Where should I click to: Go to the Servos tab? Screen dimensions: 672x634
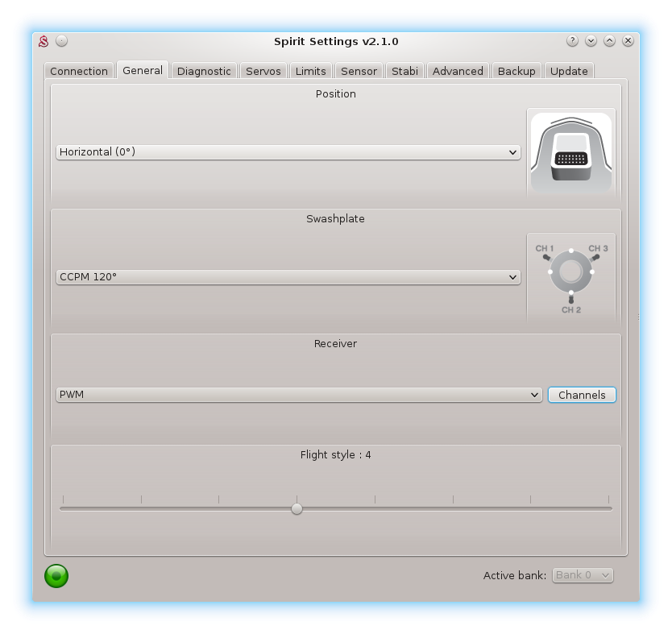point(263,71)
